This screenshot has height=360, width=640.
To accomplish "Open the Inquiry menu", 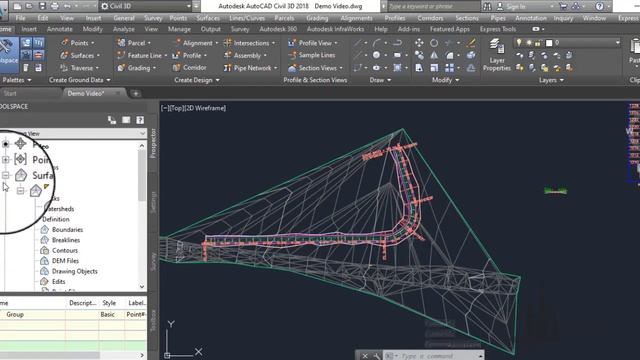I will coord(564,18).
